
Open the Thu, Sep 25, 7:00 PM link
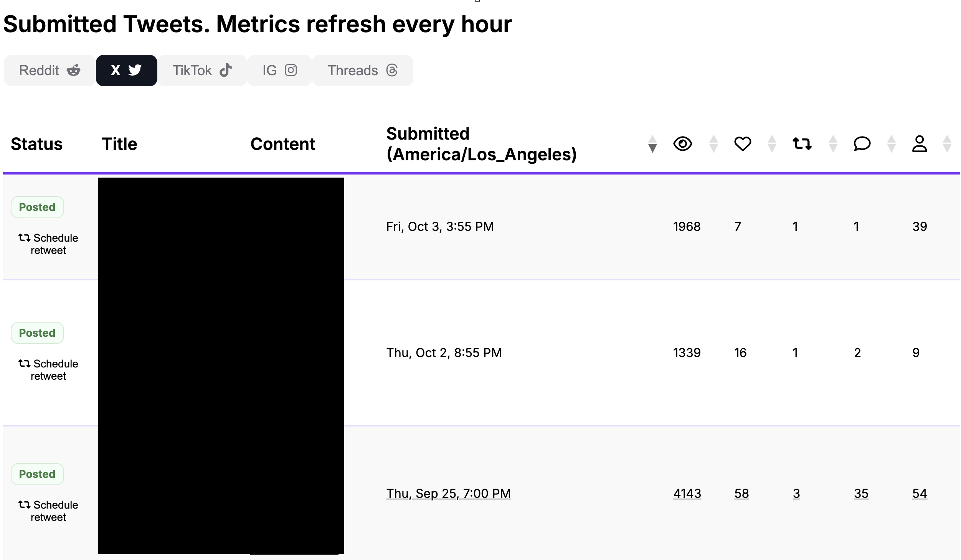[x=448, y=494]
